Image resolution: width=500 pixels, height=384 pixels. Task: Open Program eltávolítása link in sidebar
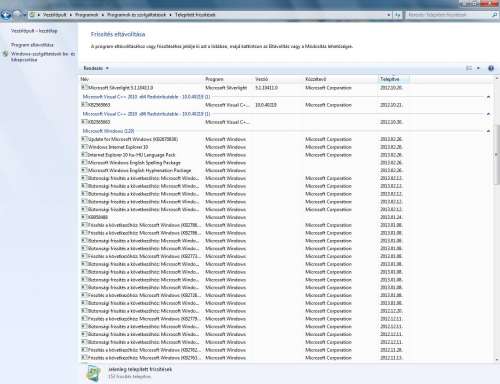tap(32, 45)
